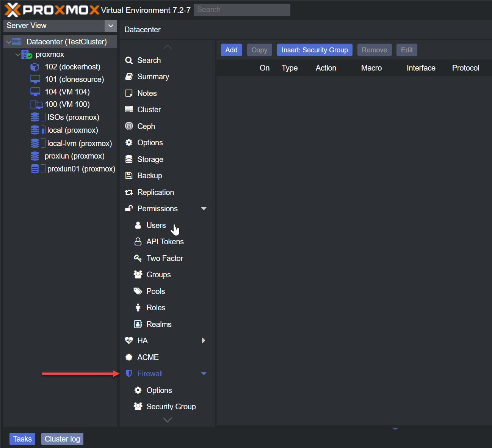Collapse the Permissions submenu arrow
Image resolution: width=492 pixels, height=448 pixels.
204,209
